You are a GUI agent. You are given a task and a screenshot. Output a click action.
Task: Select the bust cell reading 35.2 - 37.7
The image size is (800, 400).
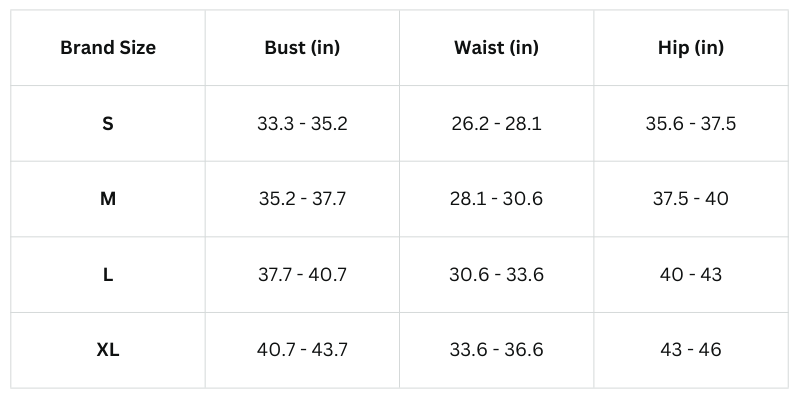pyautogui.click(x=302, y=199)
